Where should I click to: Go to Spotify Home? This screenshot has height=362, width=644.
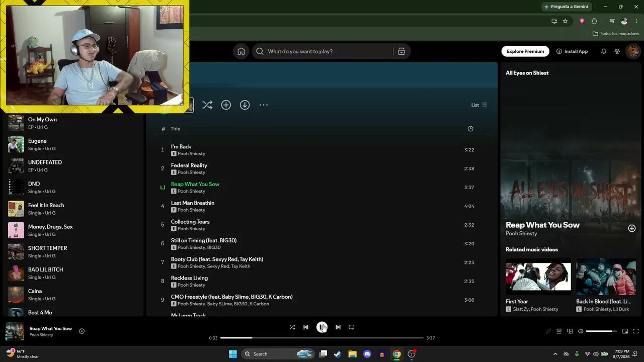point(241,51)
